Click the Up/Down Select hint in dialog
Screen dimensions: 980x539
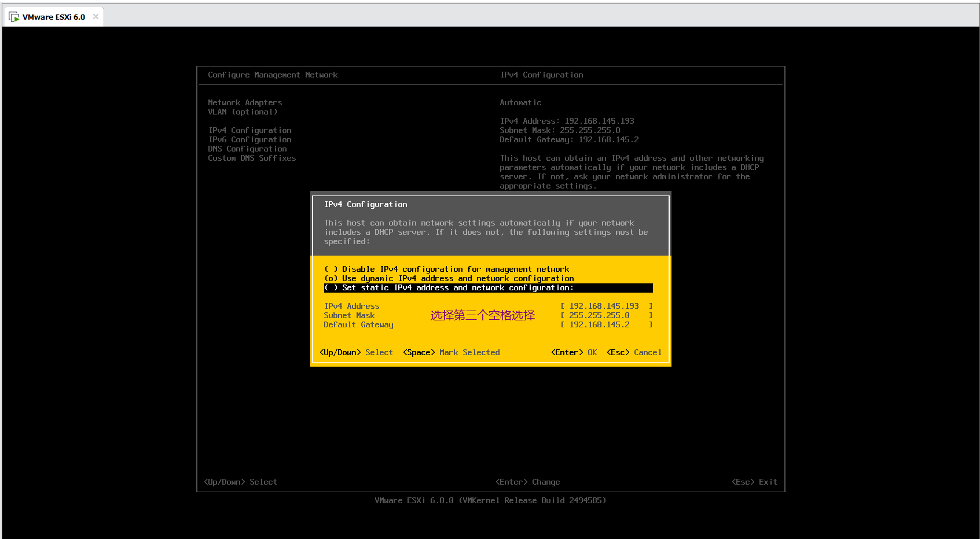(356, 352)
